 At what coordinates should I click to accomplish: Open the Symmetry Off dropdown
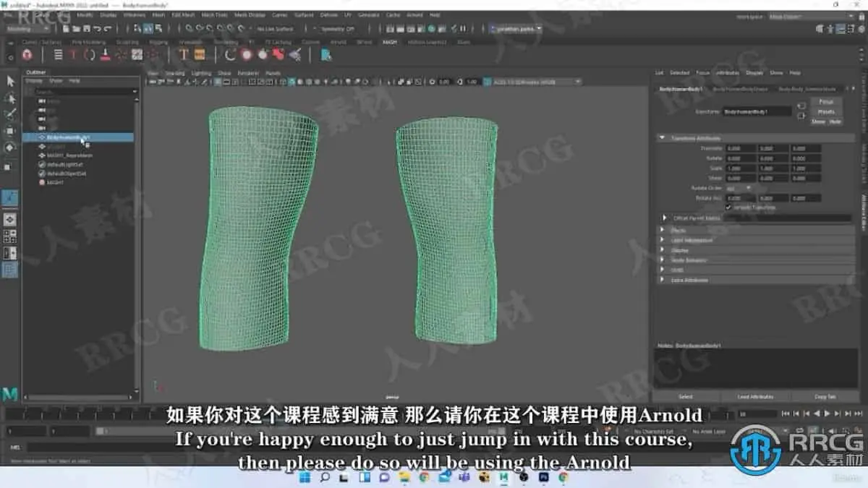(337, 28)
